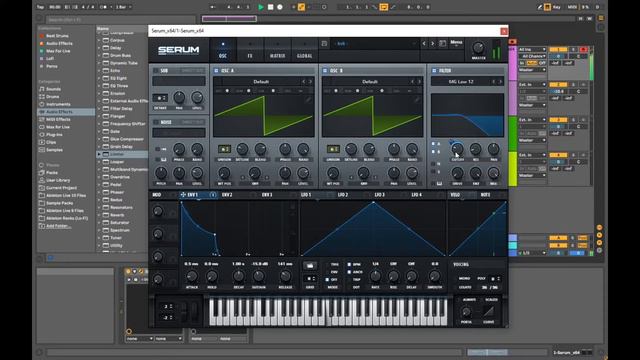Switch to Serum FX tab
This screenshot has width=640, height=360.
(250, 50)
